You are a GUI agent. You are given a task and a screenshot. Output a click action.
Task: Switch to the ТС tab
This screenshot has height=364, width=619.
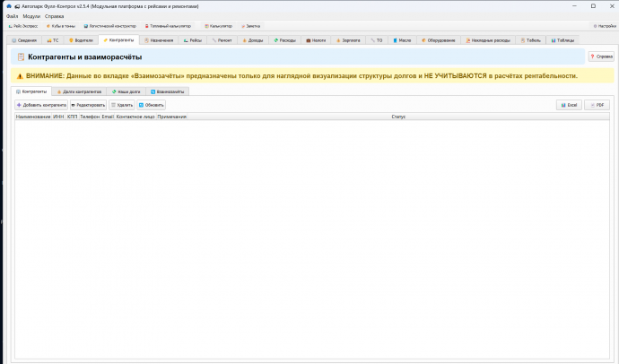coord(53,40)
